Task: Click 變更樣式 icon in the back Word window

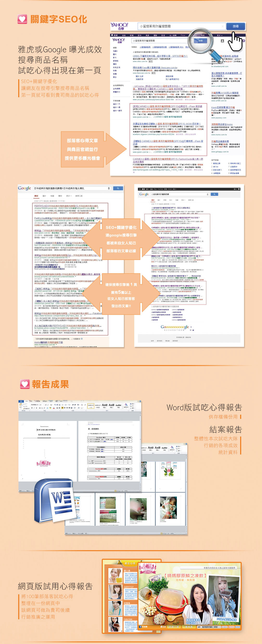Action: pyautogui.click(x=172, y=448)
